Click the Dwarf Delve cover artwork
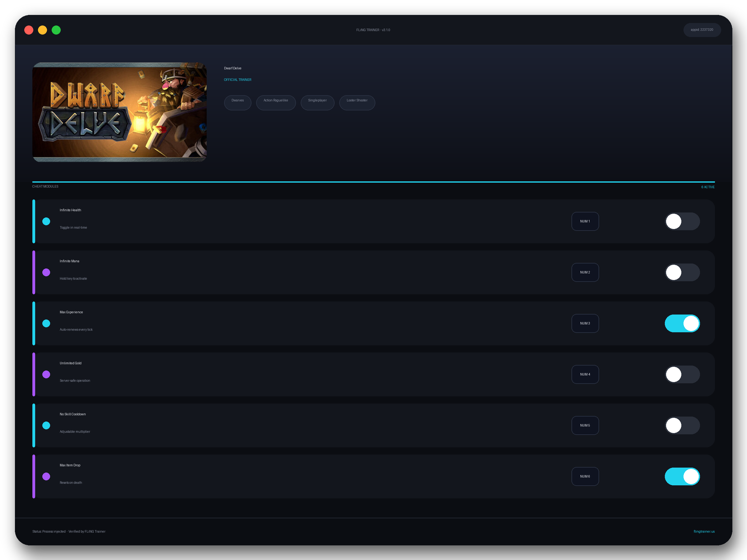The height and width of the screenshot is (560, 747). click(120, 112)
